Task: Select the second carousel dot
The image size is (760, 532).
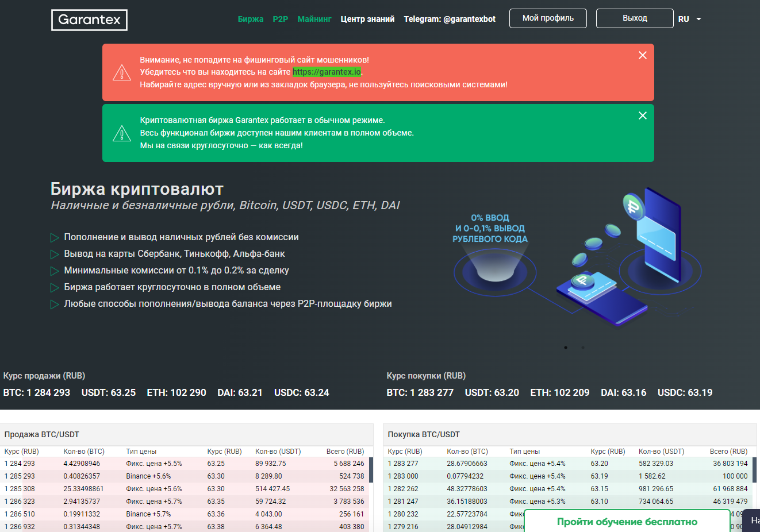Action: click(x=582, y=348)
